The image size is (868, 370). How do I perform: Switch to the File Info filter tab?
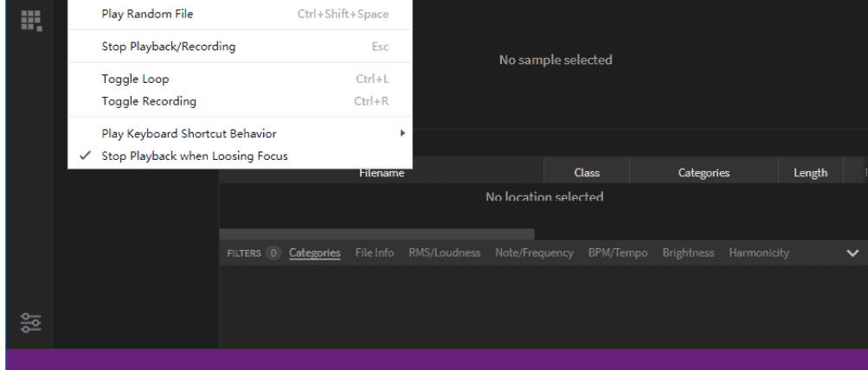pos(374,252)
